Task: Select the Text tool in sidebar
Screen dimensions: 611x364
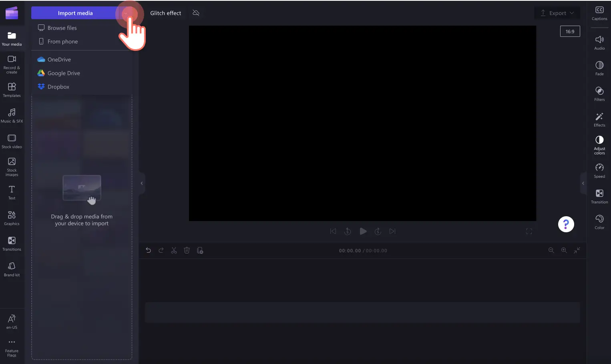Action: [12, 193]
